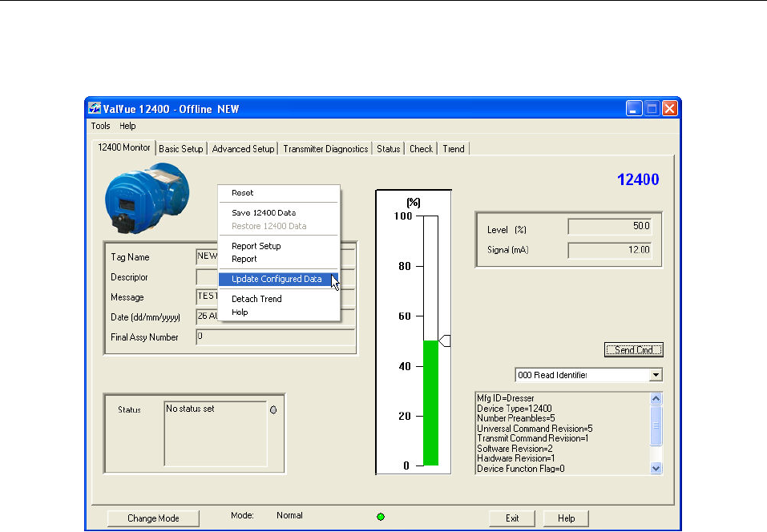This screenshot has height=532, width=767.
Task: Open the Advanced Setup tab
Action: point(243,149)
